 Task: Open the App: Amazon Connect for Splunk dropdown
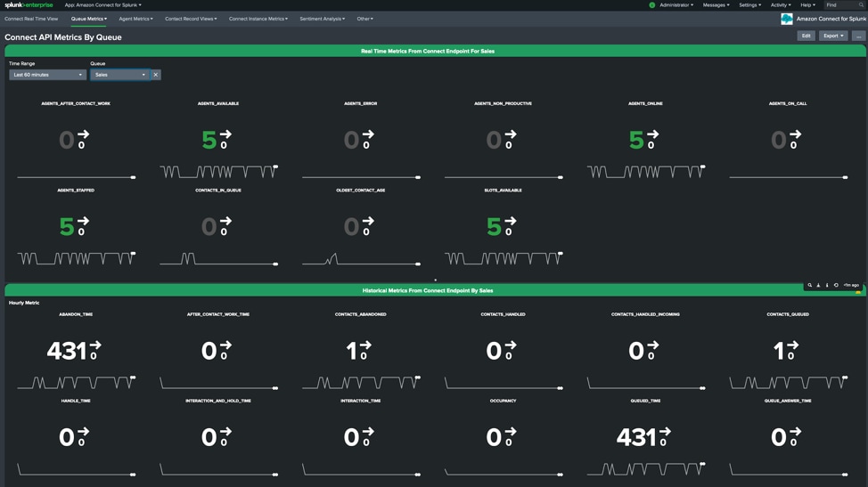click(x=103, y=5)
